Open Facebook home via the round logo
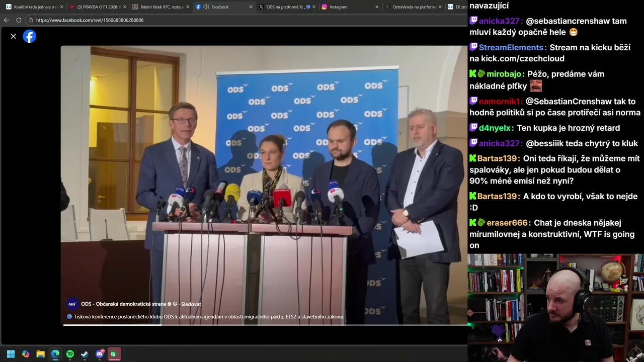Screen dimensions: 644x362 [30, 36]
